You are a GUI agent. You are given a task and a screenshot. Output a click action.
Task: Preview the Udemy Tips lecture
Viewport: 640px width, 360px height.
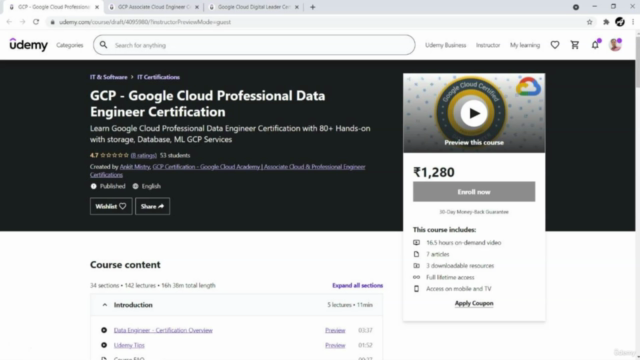tap(335, 345)
